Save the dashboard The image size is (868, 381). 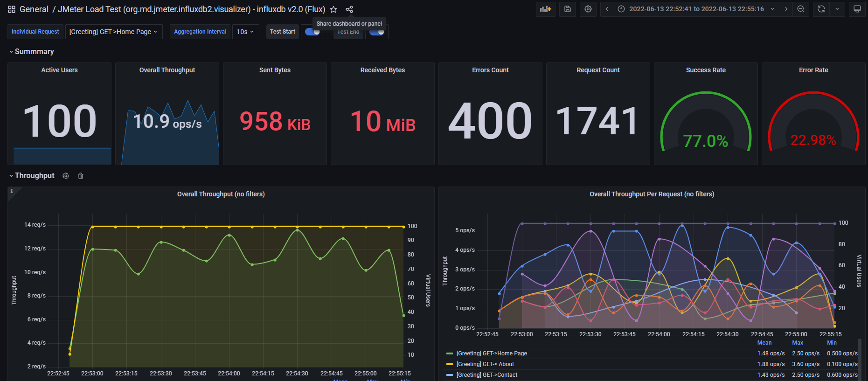[x=568, y=9]
